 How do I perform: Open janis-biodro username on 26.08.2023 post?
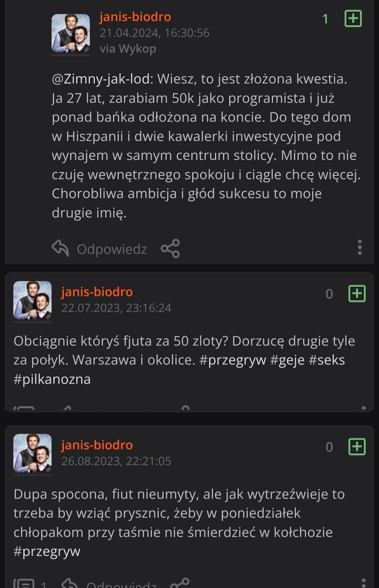click(x=97, y=445)
